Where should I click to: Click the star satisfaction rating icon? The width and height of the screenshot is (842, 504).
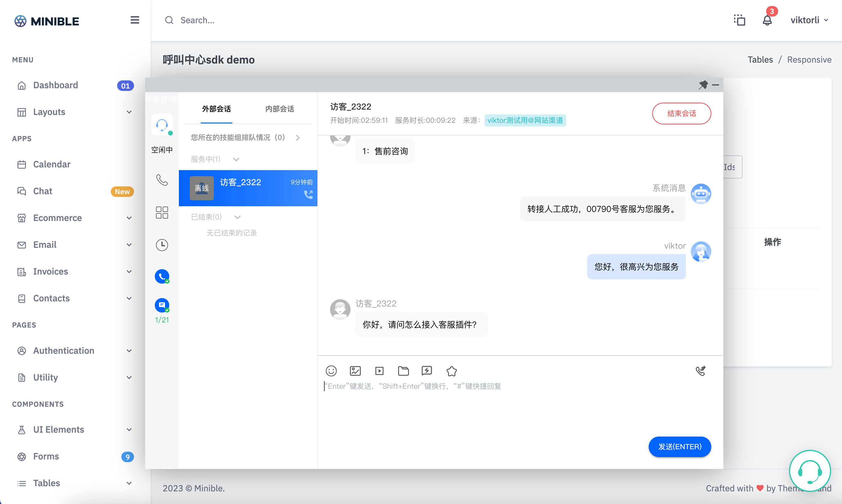[451, 371]
